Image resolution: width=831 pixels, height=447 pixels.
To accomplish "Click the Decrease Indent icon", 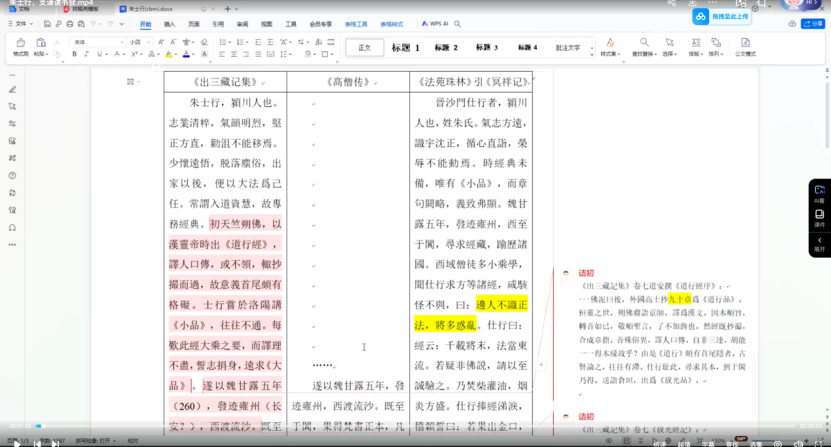I will [x=258, y=42].
